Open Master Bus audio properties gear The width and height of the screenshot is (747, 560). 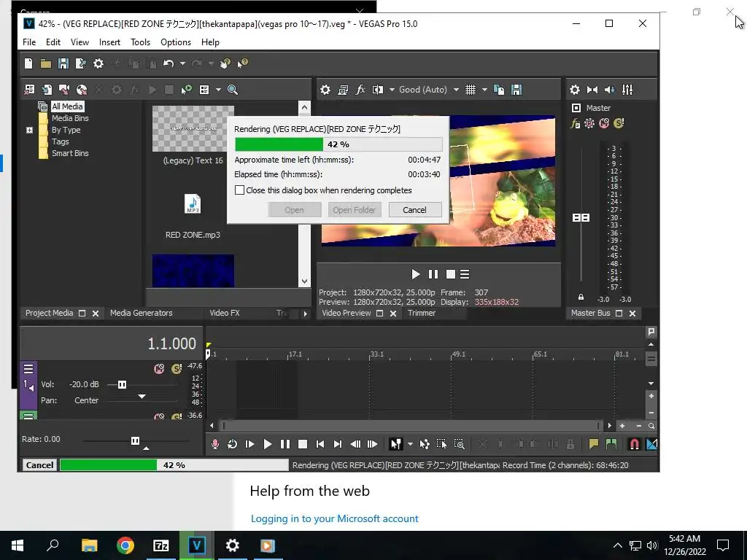click(575, 90)
